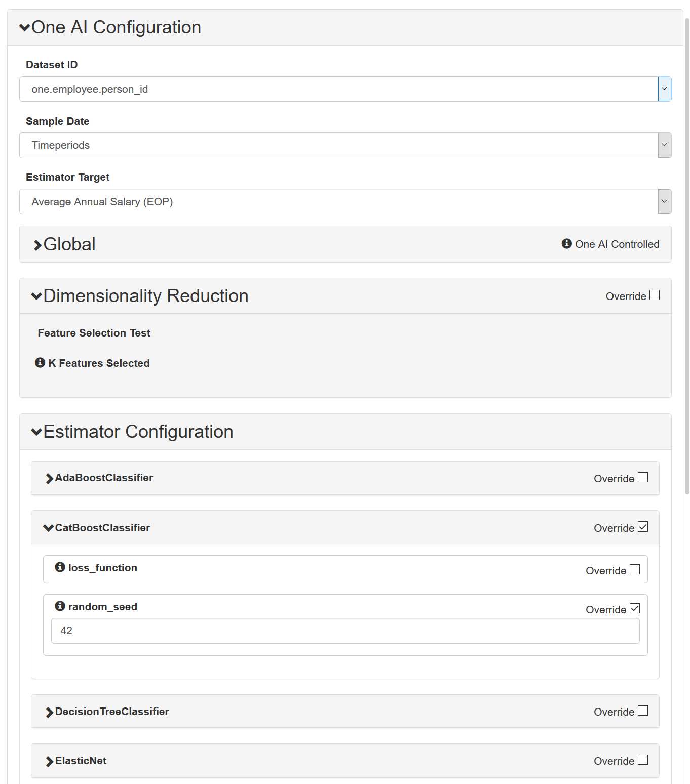The width and height of the screenshot is (690, 784).
Task: Open the Sample Date dropdown
Action: tap(664, 145)
